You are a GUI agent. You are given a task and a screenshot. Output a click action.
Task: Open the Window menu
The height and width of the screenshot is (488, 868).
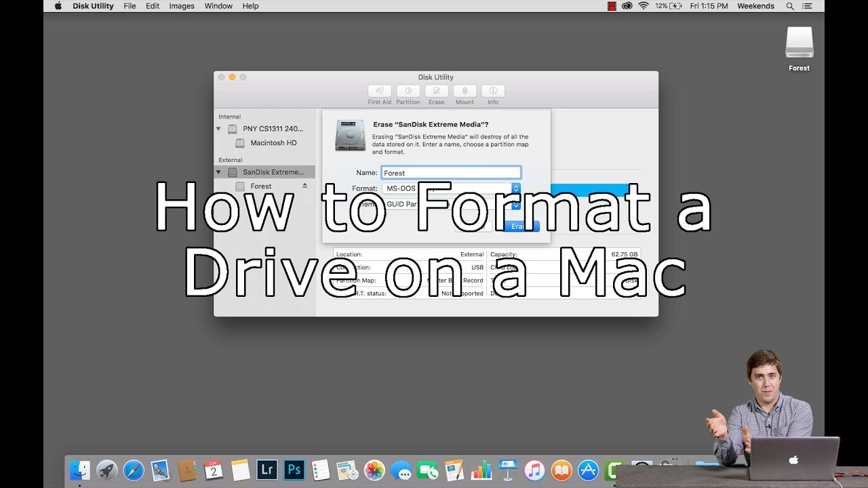coord(218,6)
